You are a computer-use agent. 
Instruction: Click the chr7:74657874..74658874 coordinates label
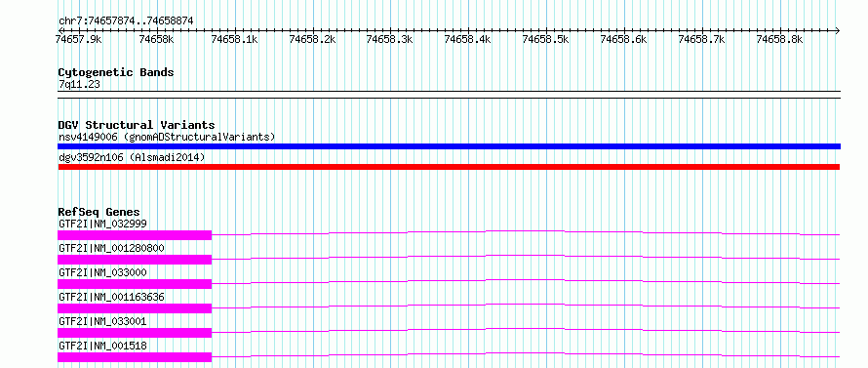pyautogui.click(x=126, y=20)
